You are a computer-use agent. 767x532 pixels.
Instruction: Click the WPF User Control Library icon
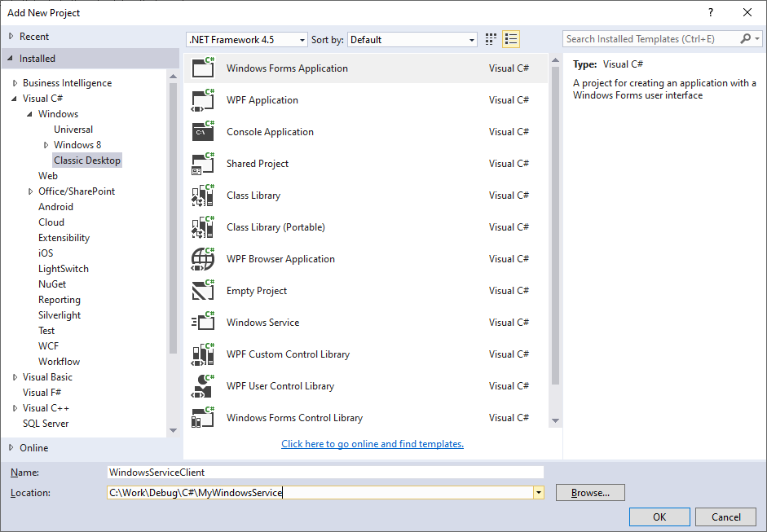pyautogui.click(x=203, y=386)
